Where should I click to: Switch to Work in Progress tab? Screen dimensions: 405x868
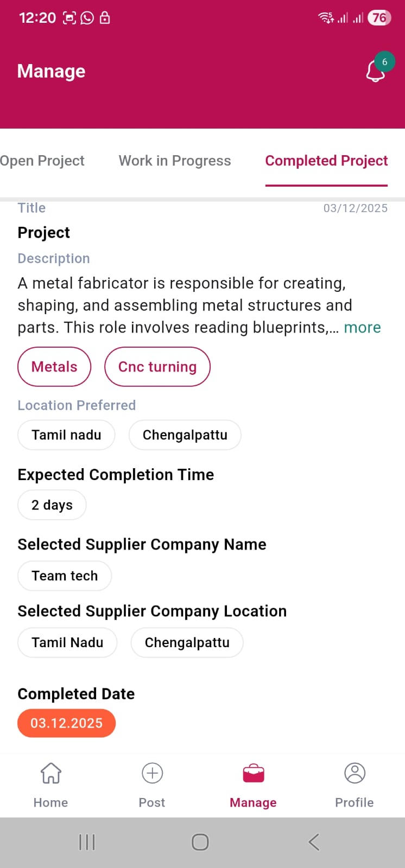pos(175,161)
